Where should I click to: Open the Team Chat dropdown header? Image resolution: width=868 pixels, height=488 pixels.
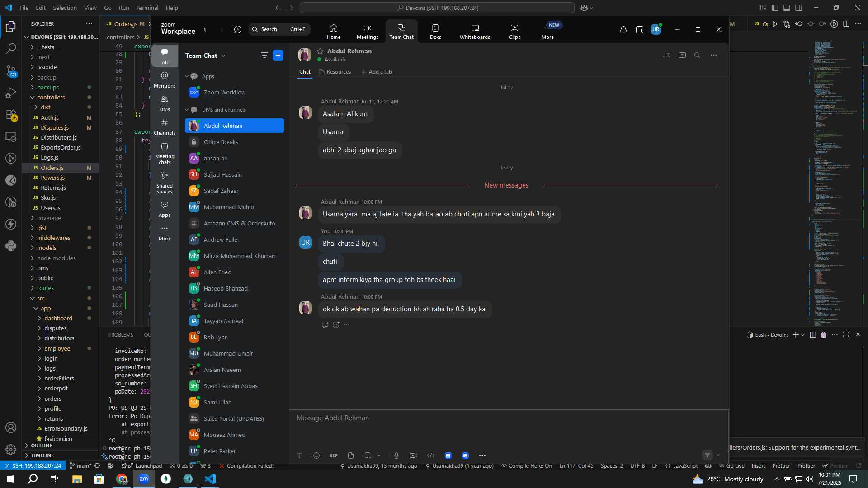pyautogui.click(x=205, y=56)
